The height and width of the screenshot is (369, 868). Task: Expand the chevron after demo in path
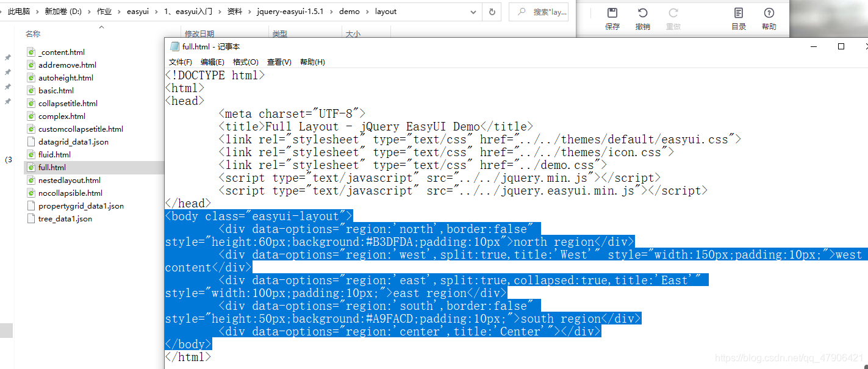click(x=367, y=12)
